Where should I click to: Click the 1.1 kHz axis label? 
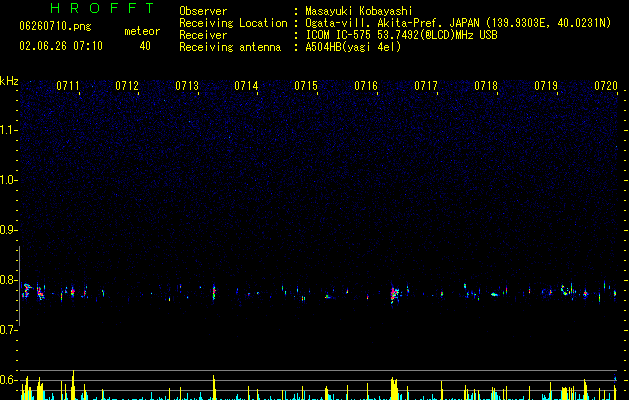(9, 130)
